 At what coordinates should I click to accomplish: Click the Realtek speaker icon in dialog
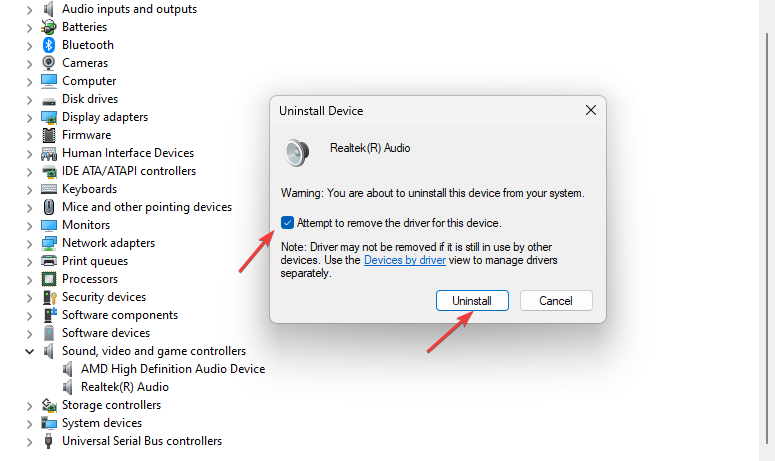[297, 152]
